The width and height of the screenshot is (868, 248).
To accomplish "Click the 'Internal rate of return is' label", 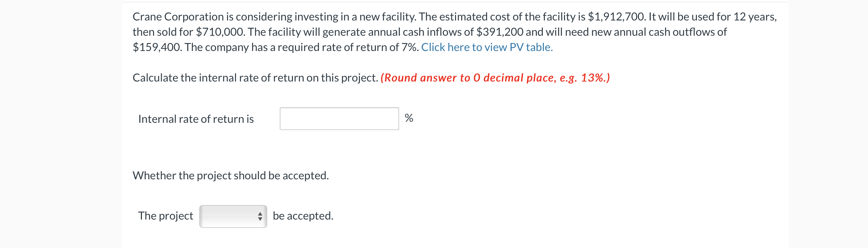I will 196,119.
